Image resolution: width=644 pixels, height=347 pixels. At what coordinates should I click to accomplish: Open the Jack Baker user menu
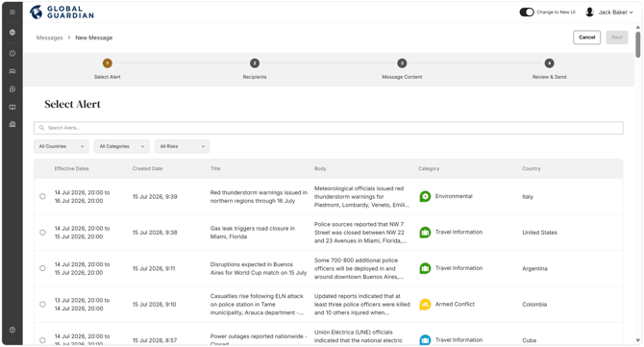pos(609,12)
